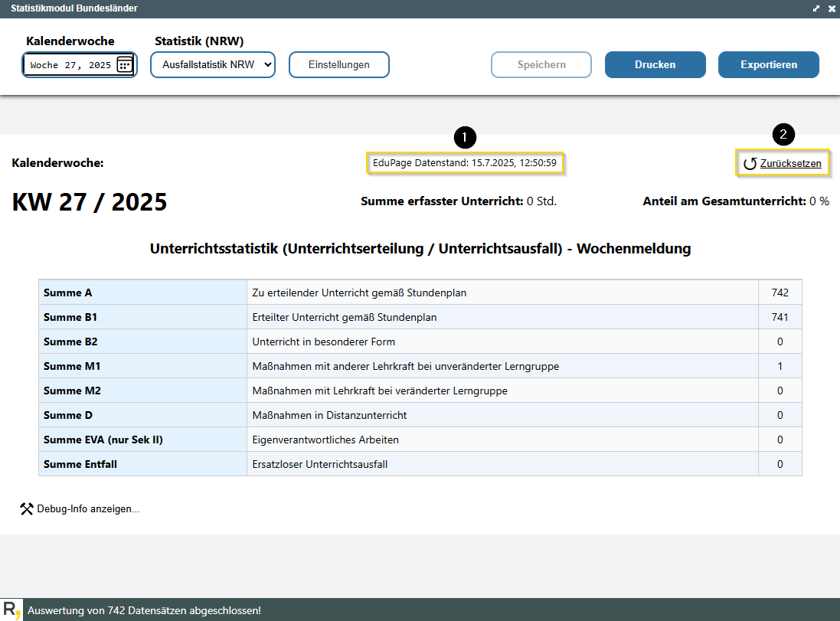The width and height of the screenshot is (840, 621).
Task: Open Einstellungen
Action: click(x=339, y=65)
